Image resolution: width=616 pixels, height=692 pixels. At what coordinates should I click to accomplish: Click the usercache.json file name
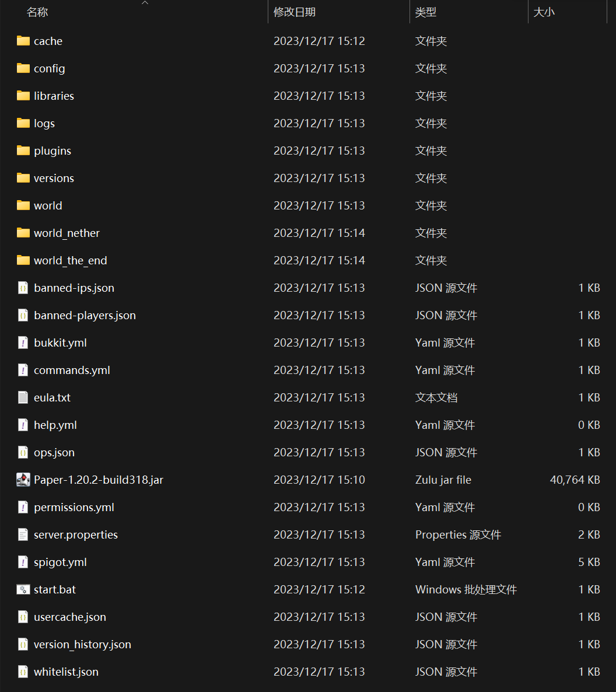pyautogui.click(x=70, y=617)
